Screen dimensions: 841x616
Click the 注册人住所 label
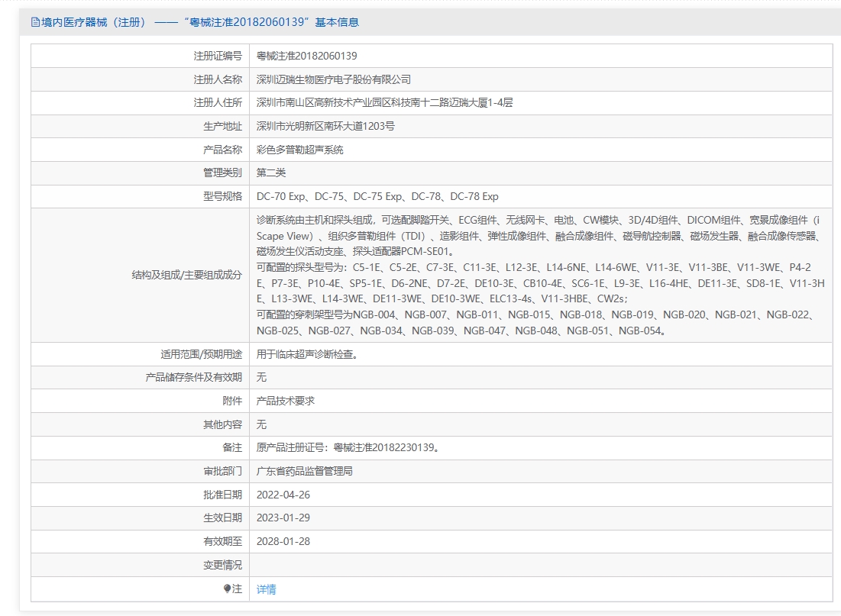[x=218, y=102]
